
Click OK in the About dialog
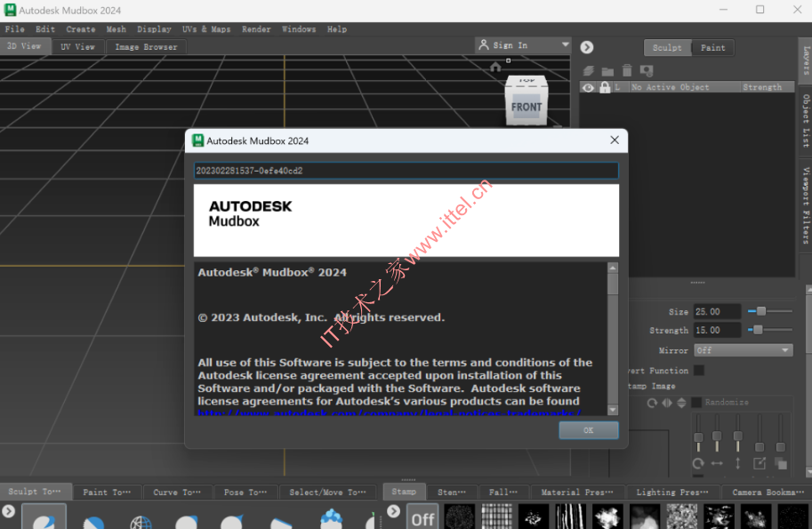pos(588,430)
